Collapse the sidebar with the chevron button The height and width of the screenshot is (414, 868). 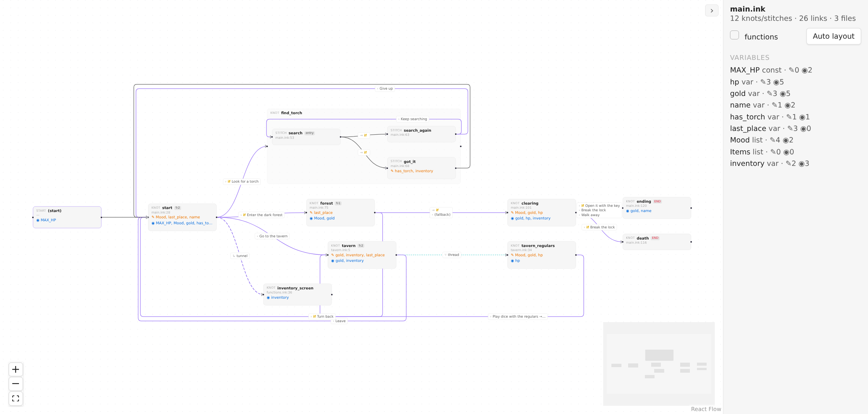click(712, 11)
